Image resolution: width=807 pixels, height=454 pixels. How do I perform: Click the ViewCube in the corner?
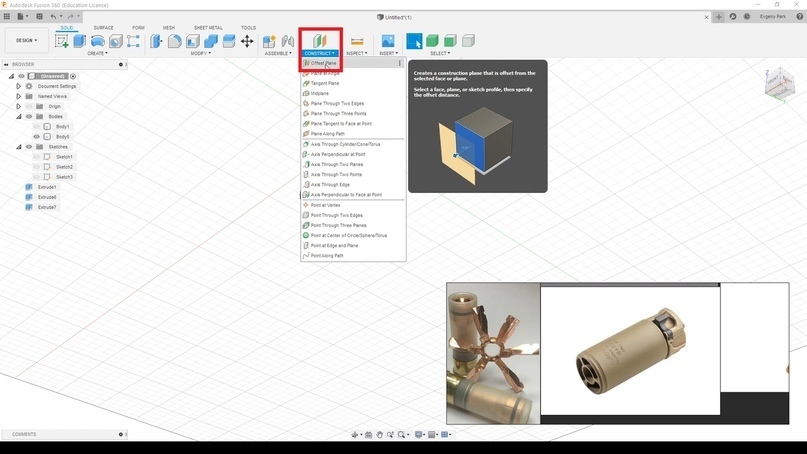[x=779, y=84]
